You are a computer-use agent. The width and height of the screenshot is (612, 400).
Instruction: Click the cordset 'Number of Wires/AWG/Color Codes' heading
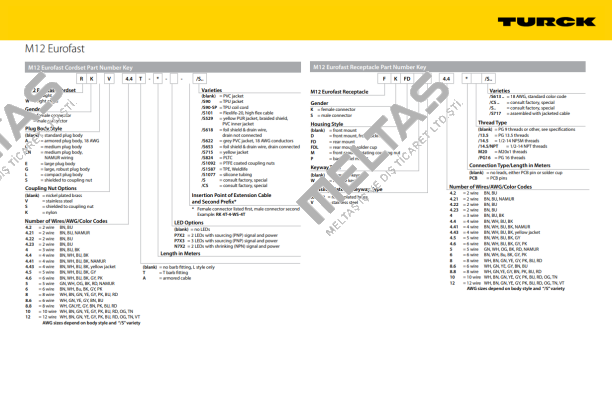pyautogui.click(x=66, y=221)
